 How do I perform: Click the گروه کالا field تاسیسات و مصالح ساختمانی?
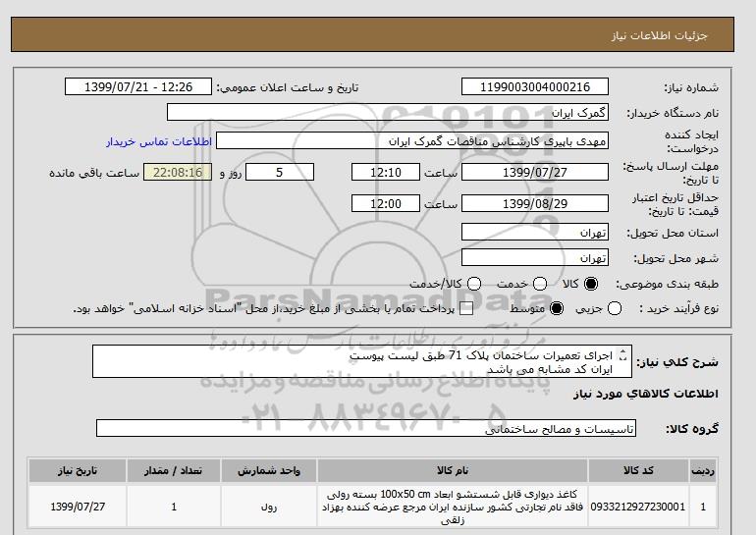click(366, 428)
